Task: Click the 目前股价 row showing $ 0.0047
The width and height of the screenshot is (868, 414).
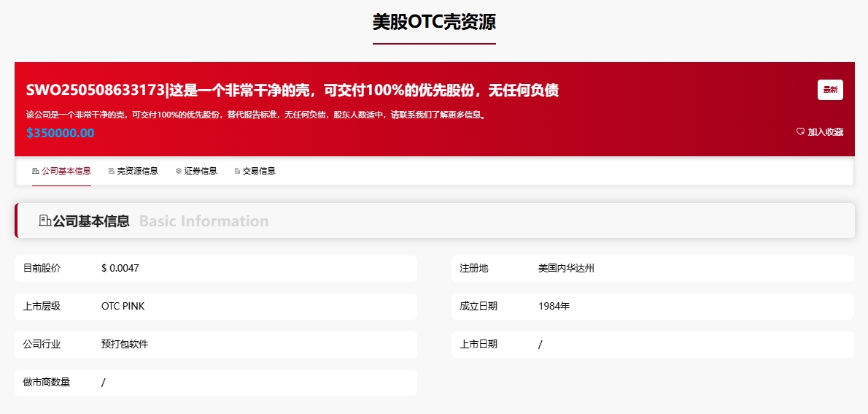Action: pos(215,269)
